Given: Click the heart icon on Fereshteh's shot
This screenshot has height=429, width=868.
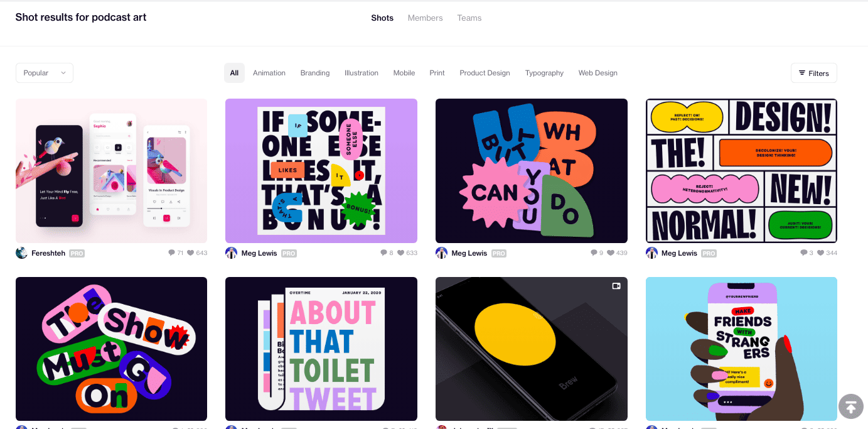Looking at the screenshot, I should click(191, 253).
